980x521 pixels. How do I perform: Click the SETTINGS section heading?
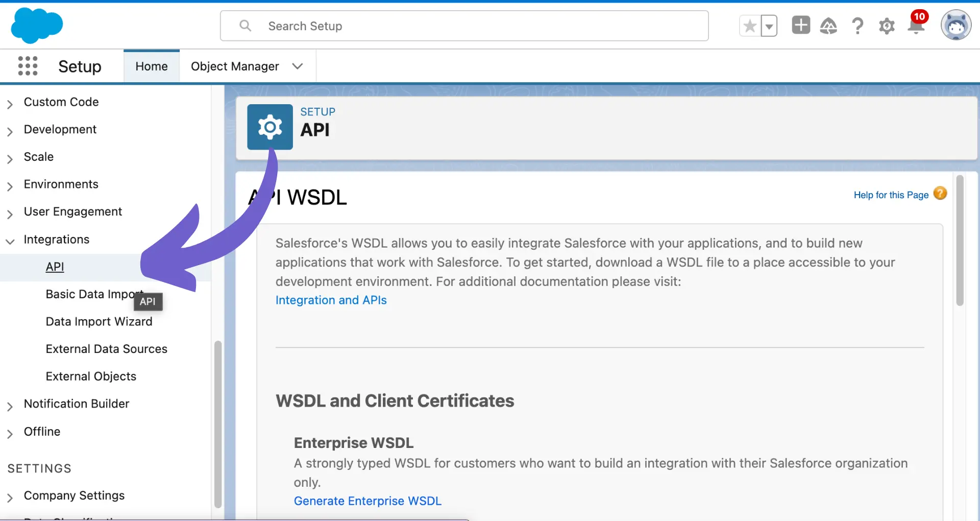[39, 468]
